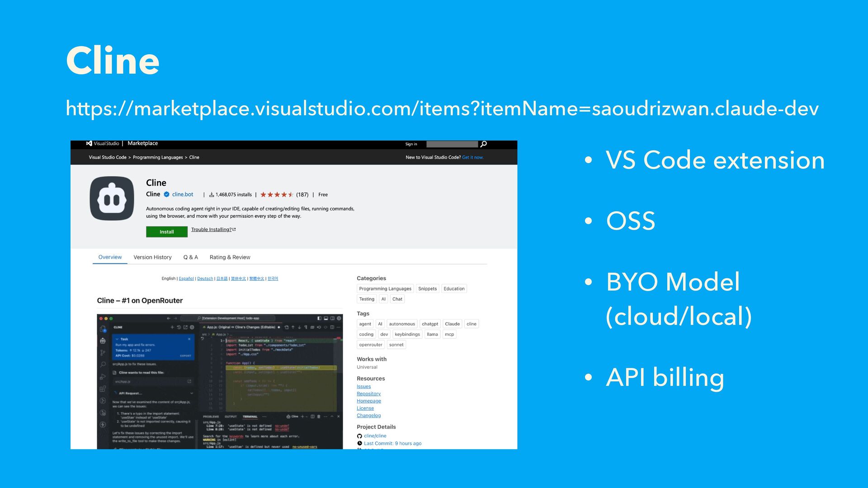The height and width of the screenshot is (488, 868).
Task: Click the Cline editor screenshot thumbnail
Action: [x=220, y=381]
